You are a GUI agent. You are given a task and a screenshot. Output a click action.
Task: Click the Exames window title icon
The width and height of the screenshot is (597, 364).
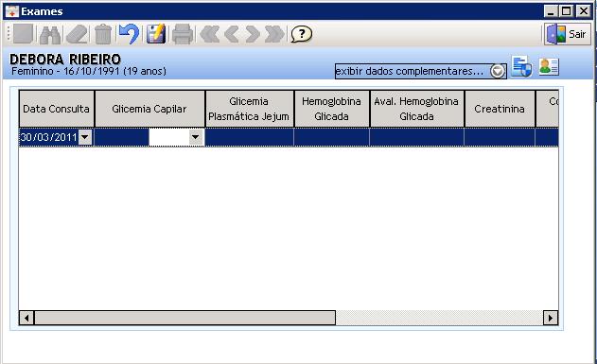[12, 11]
